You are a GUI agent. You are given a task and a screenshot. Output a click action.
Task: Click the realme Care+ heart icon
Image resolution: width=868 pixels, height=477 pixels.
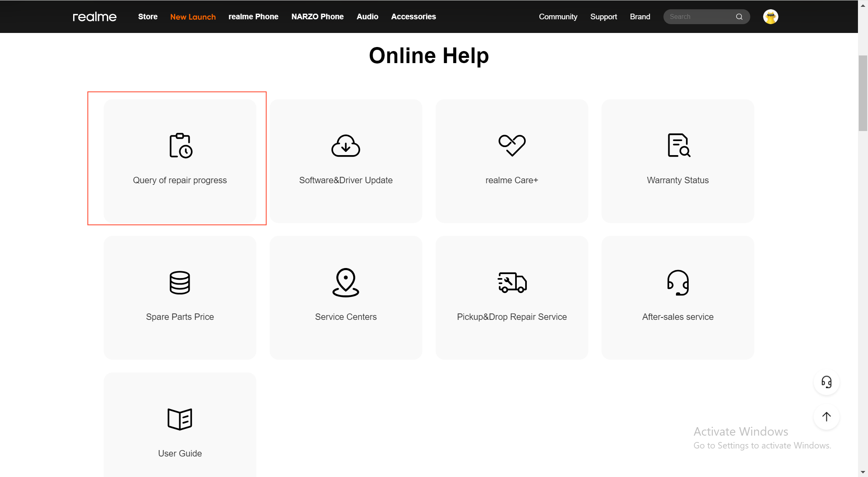512,145
